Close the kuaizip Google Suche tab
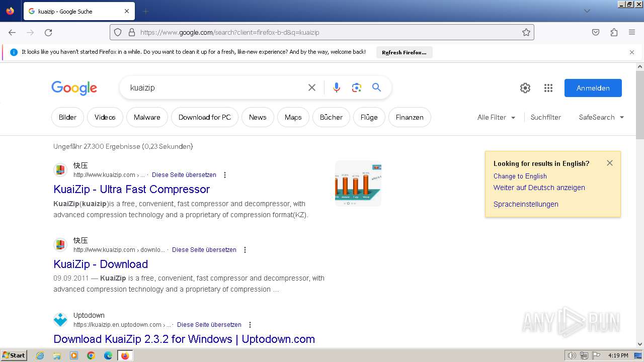Screen dimensions: 644x362 coord(127,11)
